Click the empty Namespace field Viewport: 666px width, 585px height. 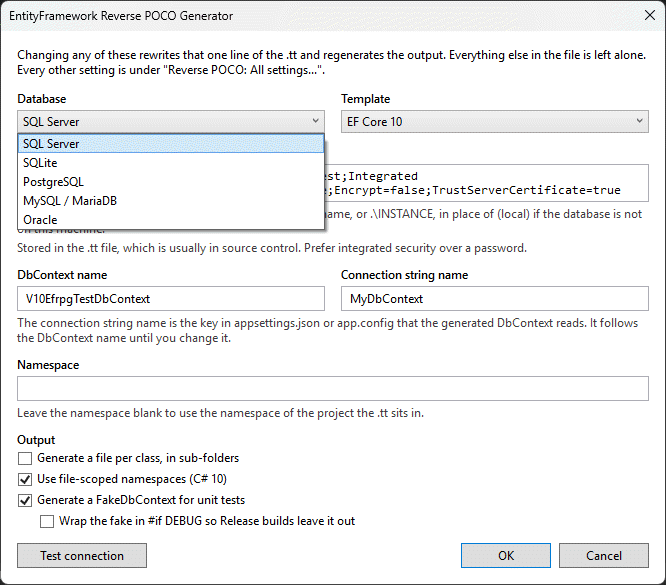pyautogui.click(x=333, y=388)
